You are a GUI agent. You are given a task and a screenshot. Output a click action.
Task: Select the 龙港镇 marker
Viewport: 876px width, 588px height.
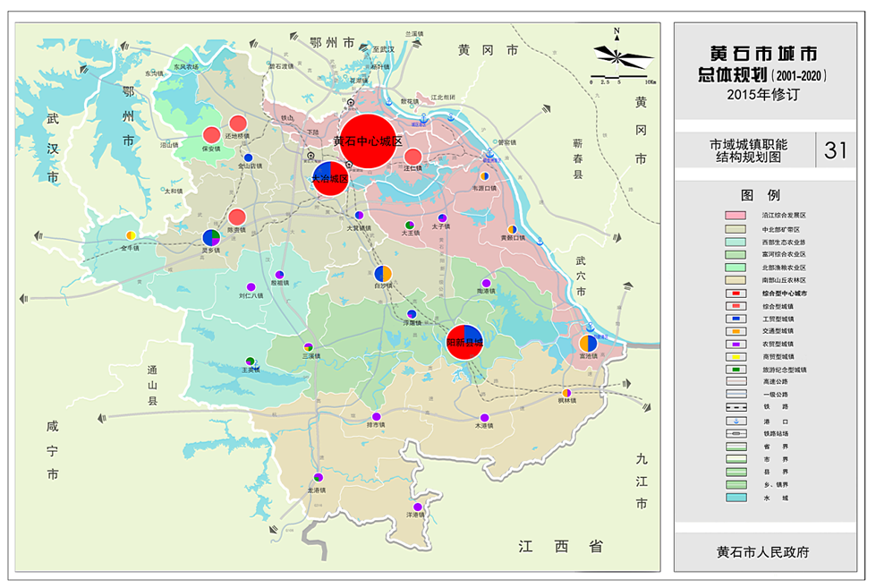(318, 477)
